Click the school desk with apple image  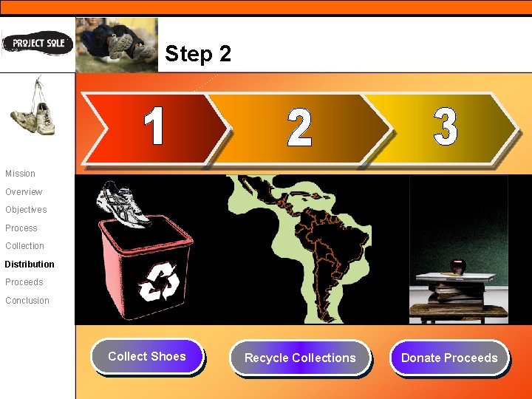coord(458,250)
